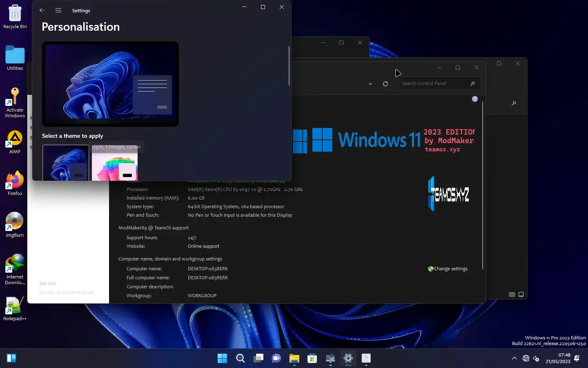Switch to Settings gear on taskbar
Viewport: 588px width, 368px height.
(x=348, y=358)
